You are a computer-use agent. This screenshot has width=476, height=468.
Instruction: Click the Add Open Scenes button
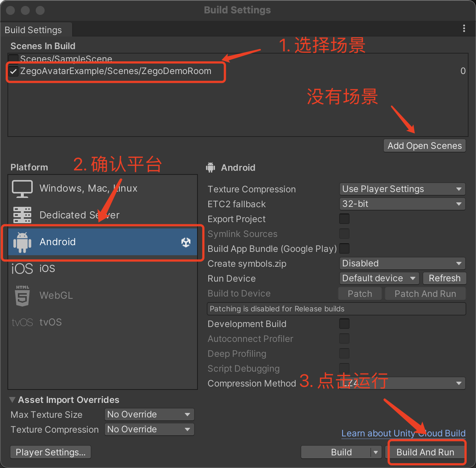point(424,146)
